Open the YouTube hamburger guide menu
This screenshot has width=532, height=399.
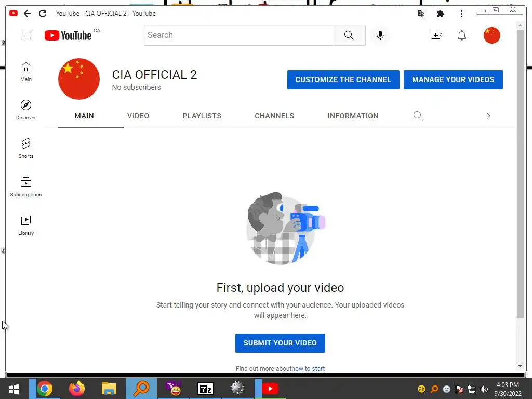[26, 35]
